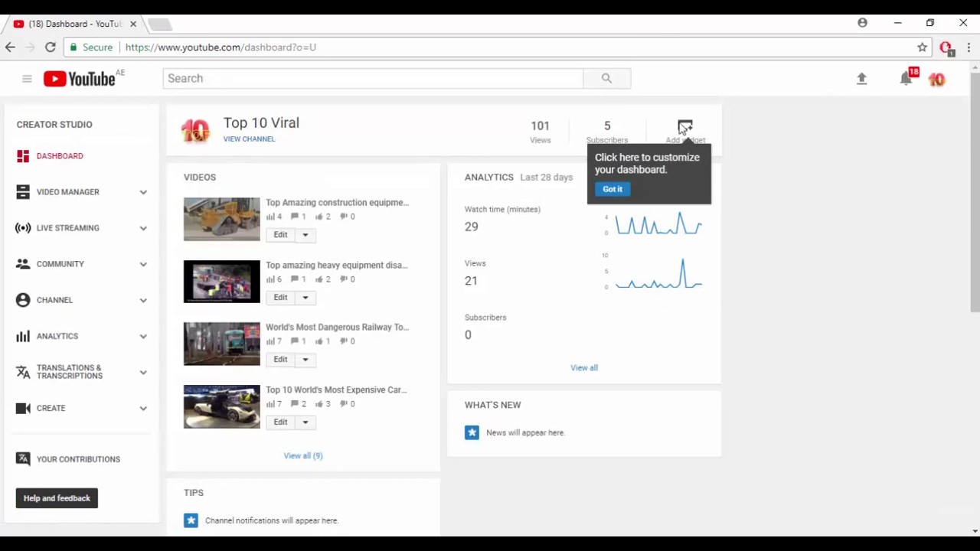Edit the heavy equipment disaster video

click(x=280, y=298)
